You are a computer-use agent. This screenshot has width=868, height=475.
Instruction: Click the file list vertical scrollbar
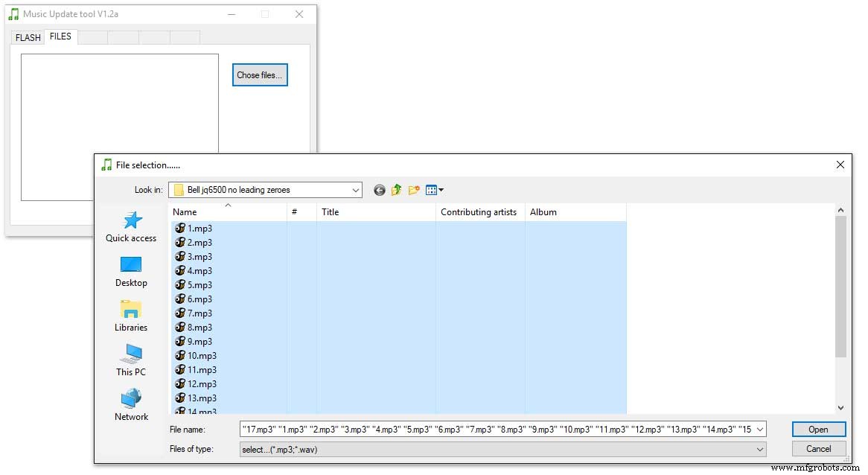point(840,287)
